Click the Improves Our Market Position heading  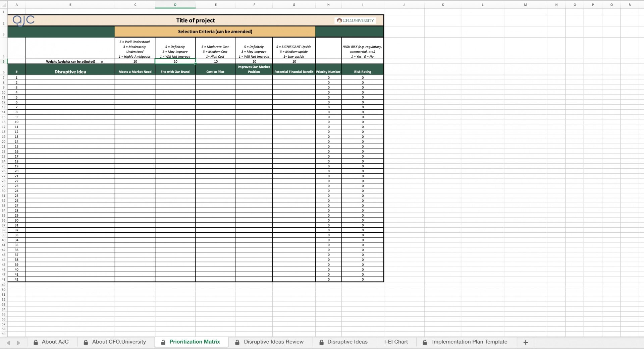click(254, 69)
